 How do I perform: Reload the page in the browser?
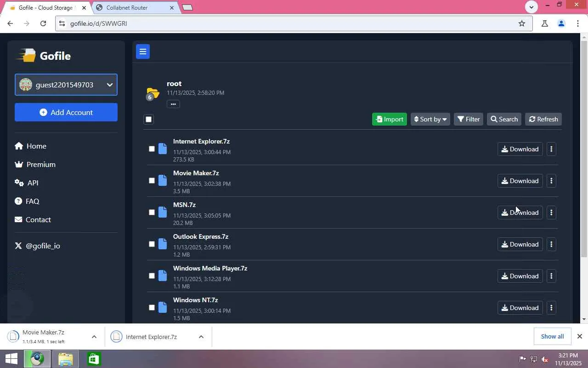(43, 23)
